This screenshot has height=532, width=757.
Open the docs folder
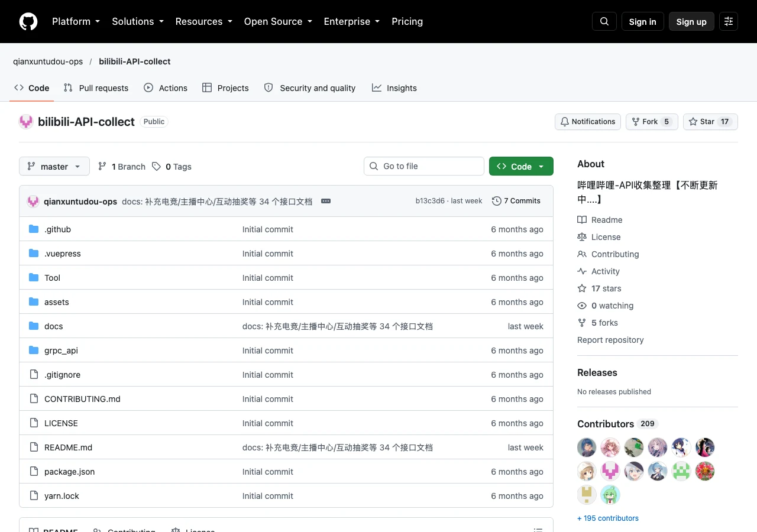[54, 326]
